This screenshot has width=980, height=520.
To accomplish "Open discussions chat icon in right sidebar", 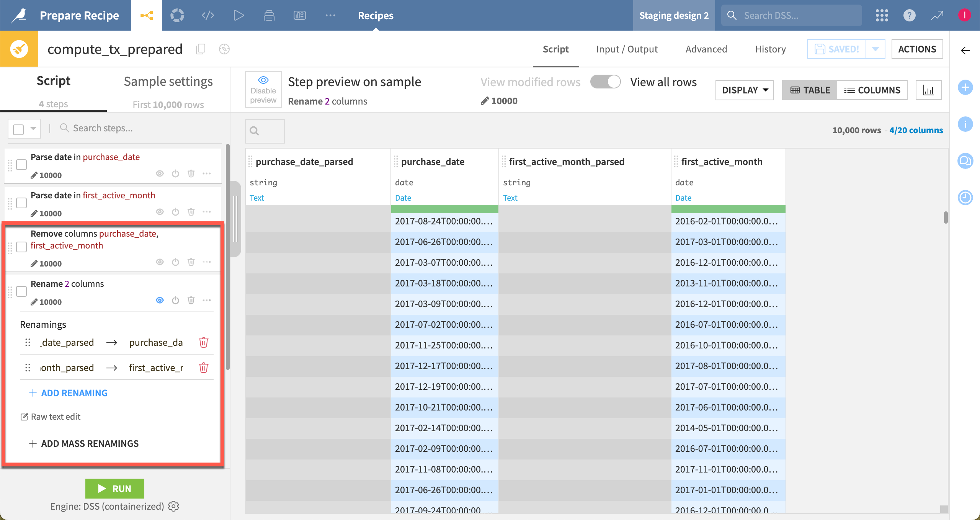I will [x=965, y=161].
